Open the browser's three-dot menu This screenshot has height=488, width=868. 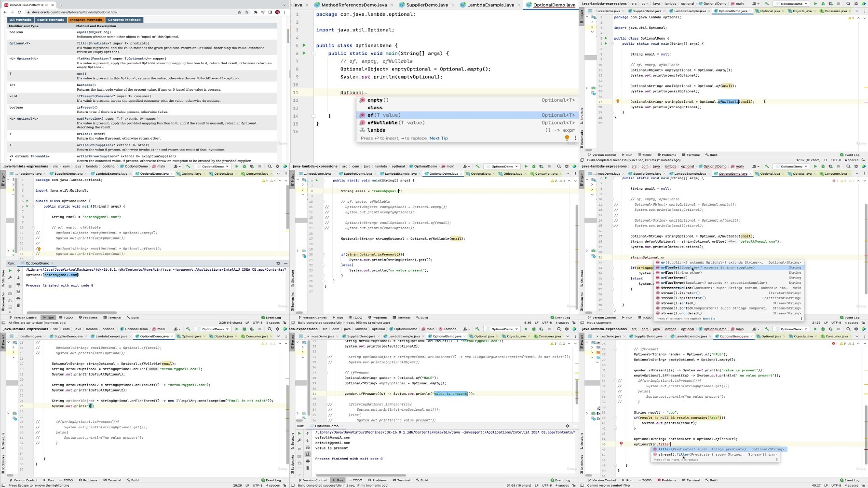[285, 12]
